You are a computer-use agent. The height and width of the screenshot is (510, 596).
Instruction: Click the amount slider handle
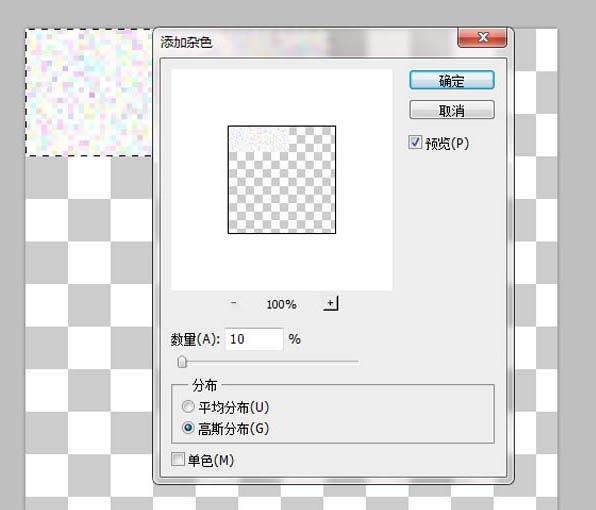(182, 362)
